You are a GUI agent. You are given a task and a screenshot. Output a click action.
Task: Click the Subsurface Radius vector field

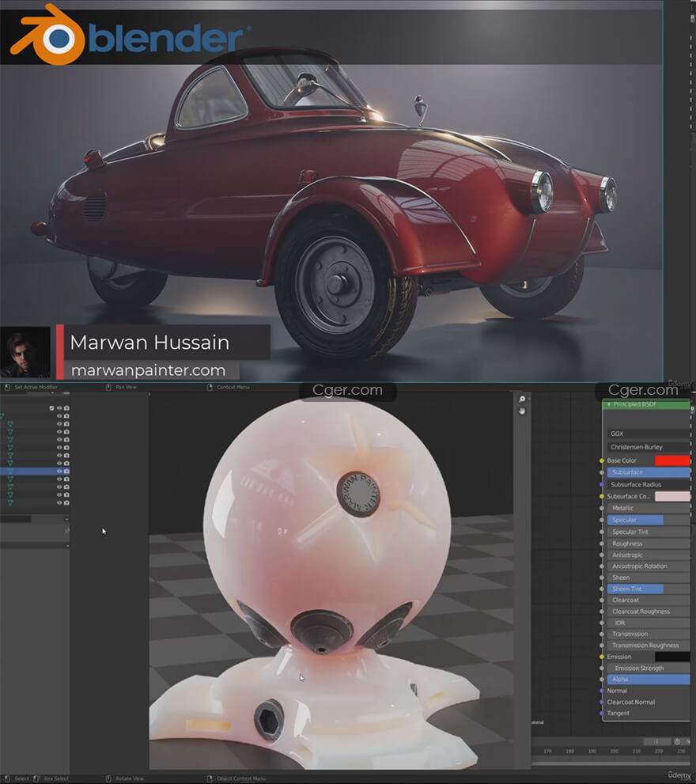[x=649, y=484]
